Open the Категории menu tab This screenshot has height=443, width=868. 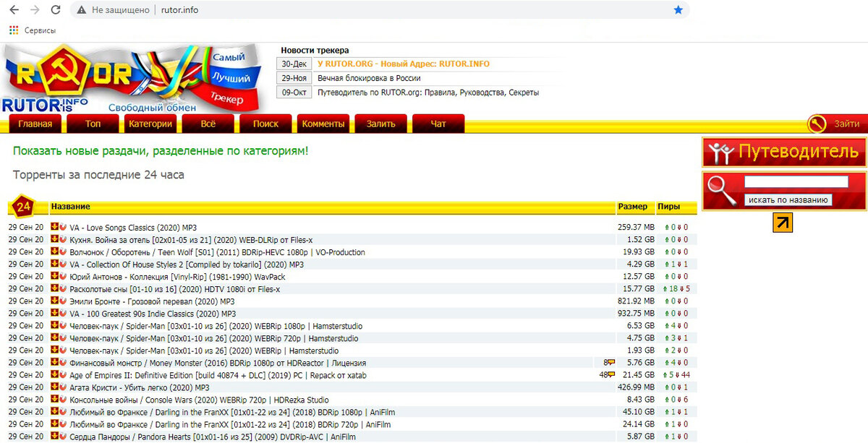150,124
